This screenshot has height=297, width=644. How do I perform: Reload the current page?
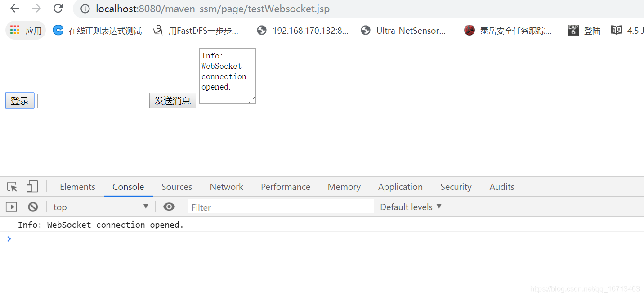pyautogui.click(x=58, y=9)
